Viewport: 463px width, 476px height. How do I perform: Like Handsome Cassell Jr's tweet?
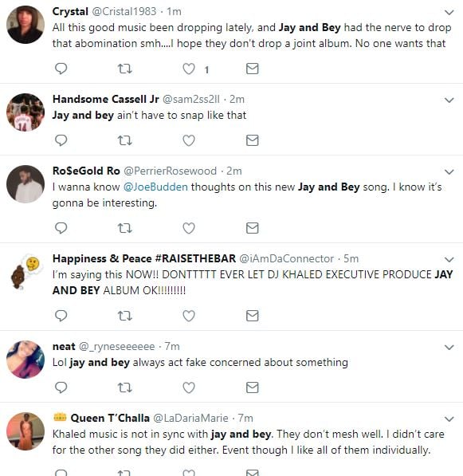click(x=189, y=140)
